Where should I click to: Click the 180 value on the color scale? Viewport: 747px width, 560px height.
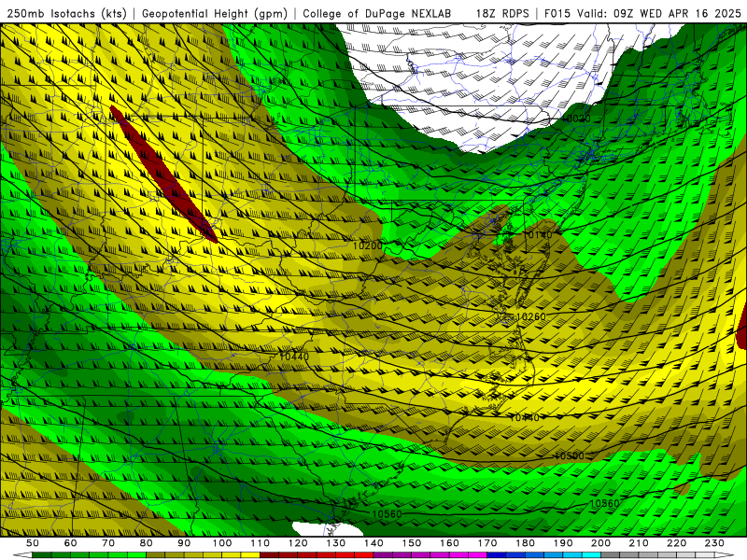pyautogui.click(x=525, y=543)
